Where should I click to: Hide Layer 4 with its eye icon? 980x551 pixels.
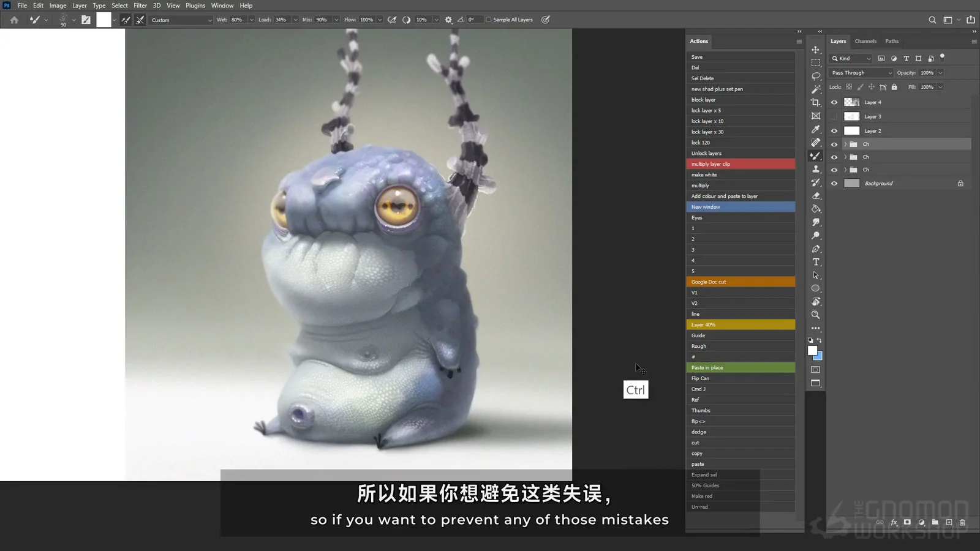[x=834, y=102]
